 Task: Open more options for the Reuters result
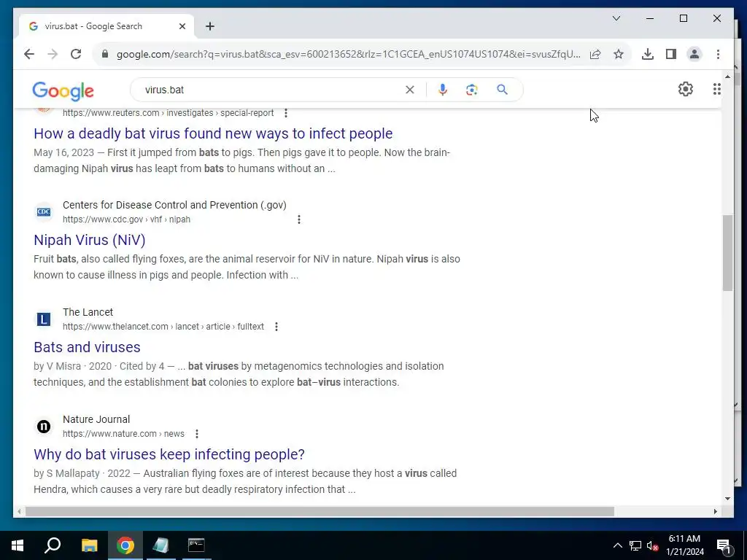[x=286, y=113]
